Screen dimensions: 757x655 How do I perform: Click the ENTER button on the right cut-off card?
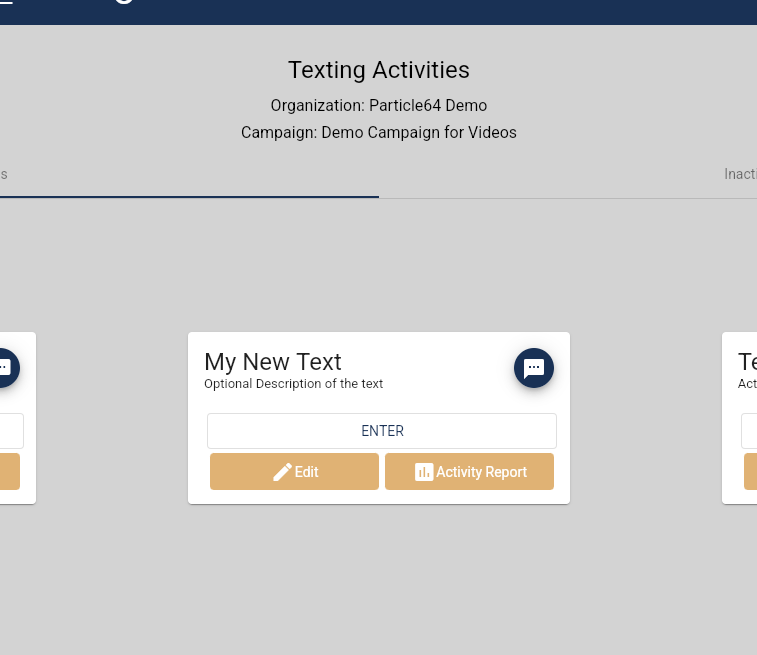[749, 431]
